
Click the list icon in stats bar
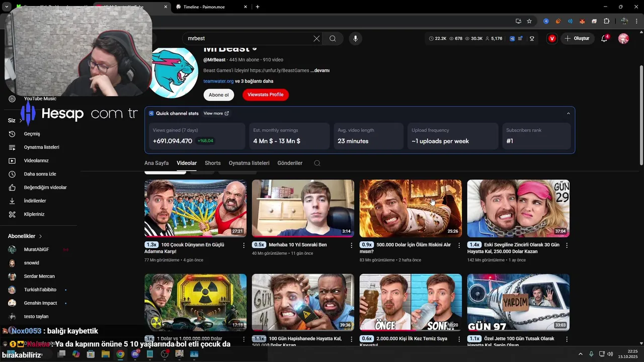tap(520, 38)
